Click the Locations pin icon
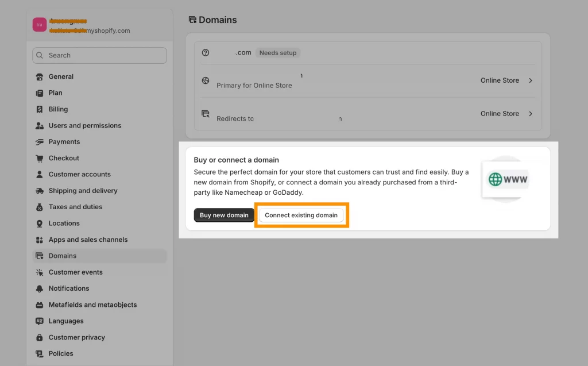588x366 pixels. click(40, 224)
